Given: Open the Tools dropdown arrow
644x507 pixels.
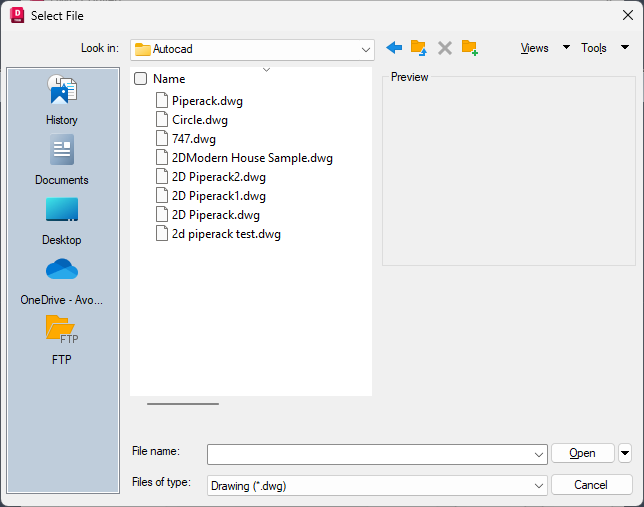Looking at the screenshot, I should coord(625,47).
